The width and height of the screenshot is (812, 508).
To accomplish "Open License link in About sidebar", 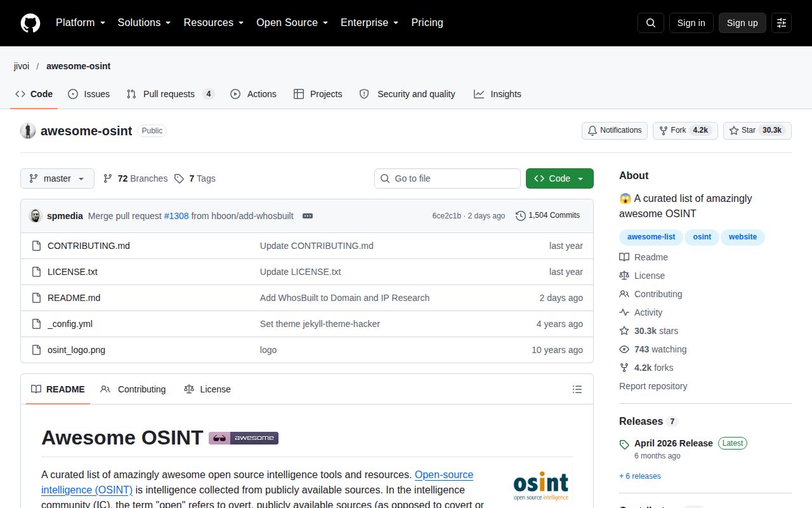I will 642,276.
